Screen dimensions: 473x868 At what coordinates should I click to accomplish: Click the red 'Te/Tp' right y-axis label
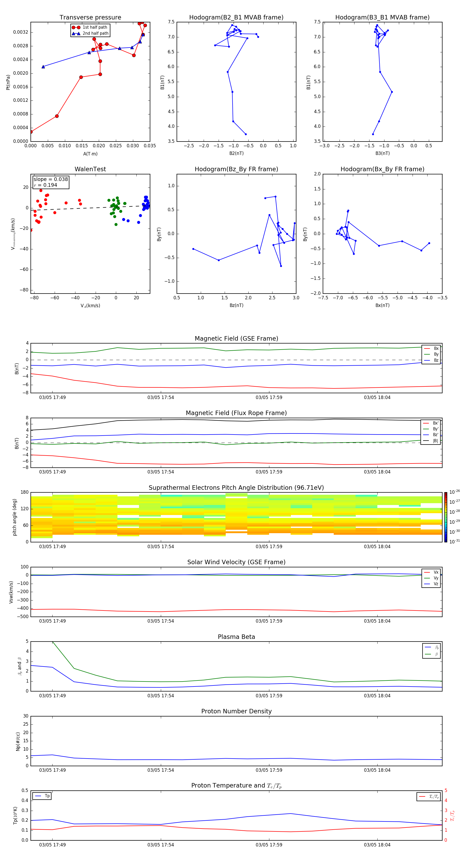(452, 816)
